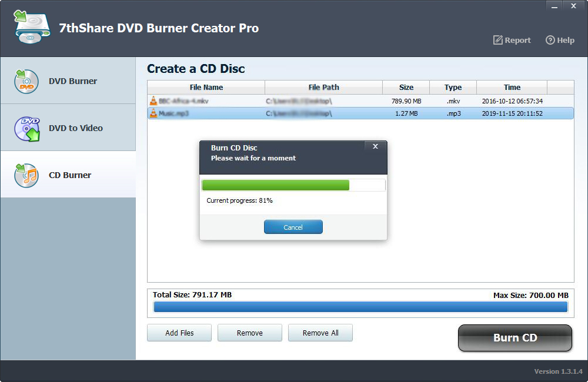
Task: Select the .mp3 file row icon
Action: (153, 113)
